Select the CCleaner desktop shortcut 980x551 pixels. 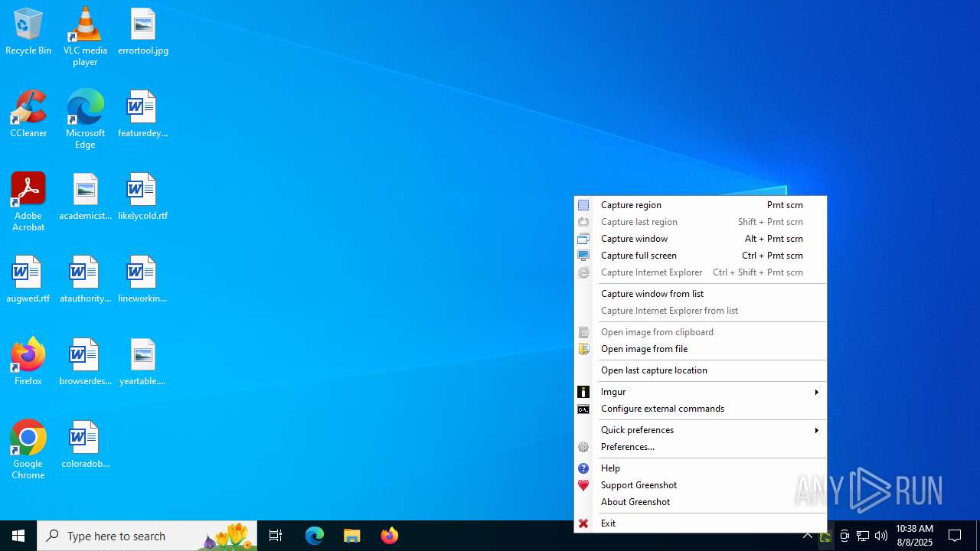pyautogui.click(x=28, y=115)
